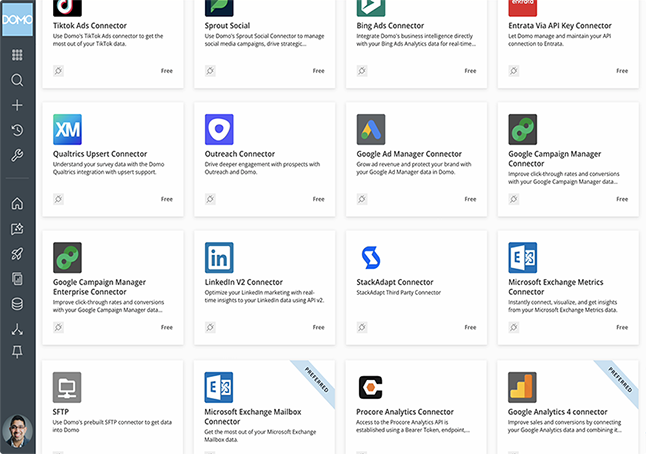Open Google Analytics 4 connector title
The width and height of the screenshot is (646, 454).
pyautogui.click(x=557, y=412)
